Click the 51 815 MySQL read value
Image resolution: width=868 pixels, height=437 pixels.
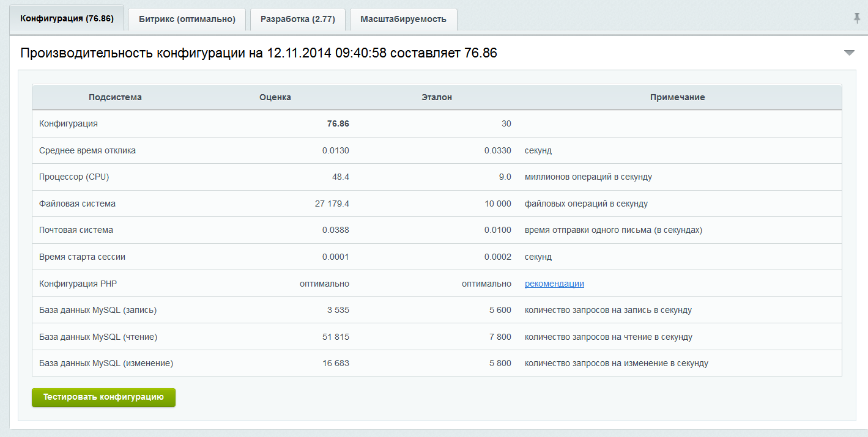coord(336,337)
